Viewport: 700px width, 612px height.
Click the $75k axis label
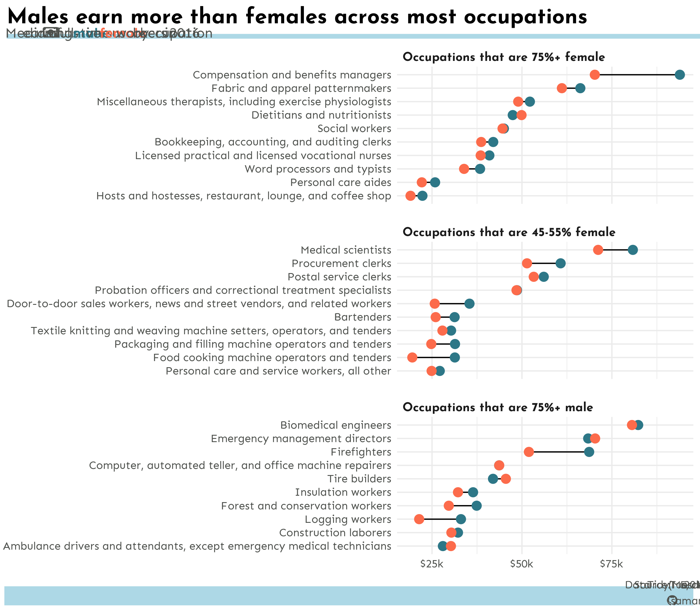tap(611, 564)
